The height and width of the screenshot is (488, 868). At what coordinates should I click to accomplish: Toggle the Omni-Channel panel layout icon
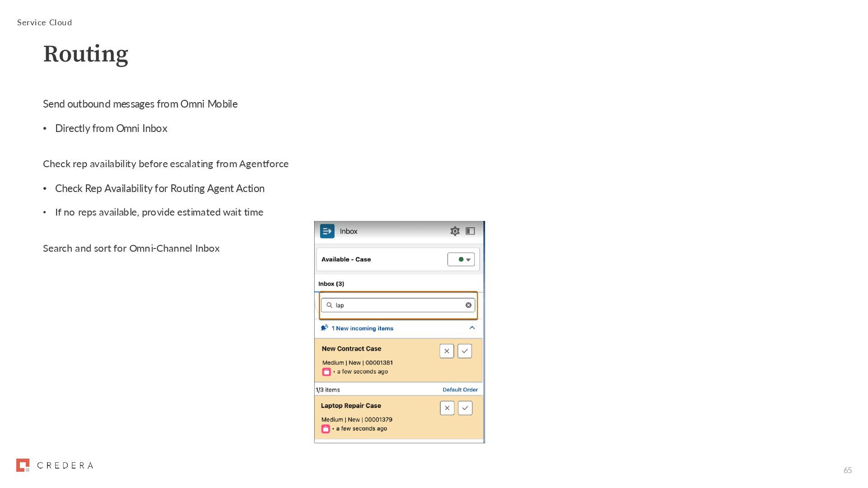point(470,231)
